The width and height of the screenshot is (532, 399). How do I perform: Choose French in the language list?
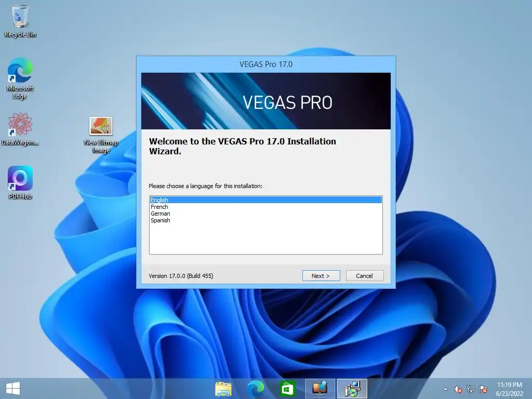265,207
